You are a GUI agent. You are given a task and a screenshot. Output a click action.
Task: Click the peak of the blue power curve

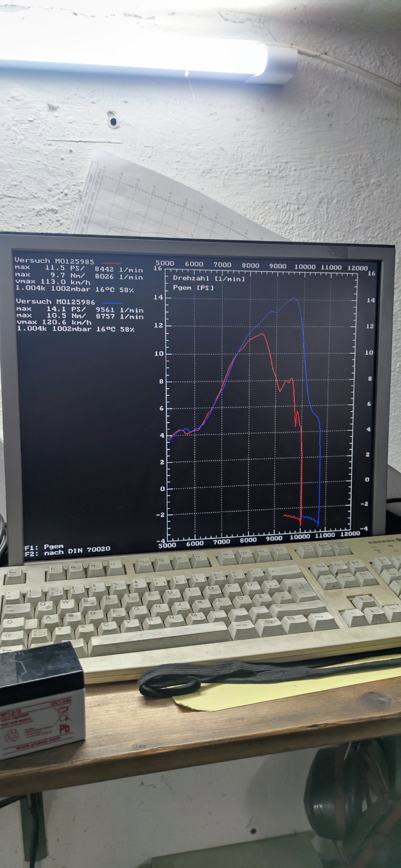point(294,298)
